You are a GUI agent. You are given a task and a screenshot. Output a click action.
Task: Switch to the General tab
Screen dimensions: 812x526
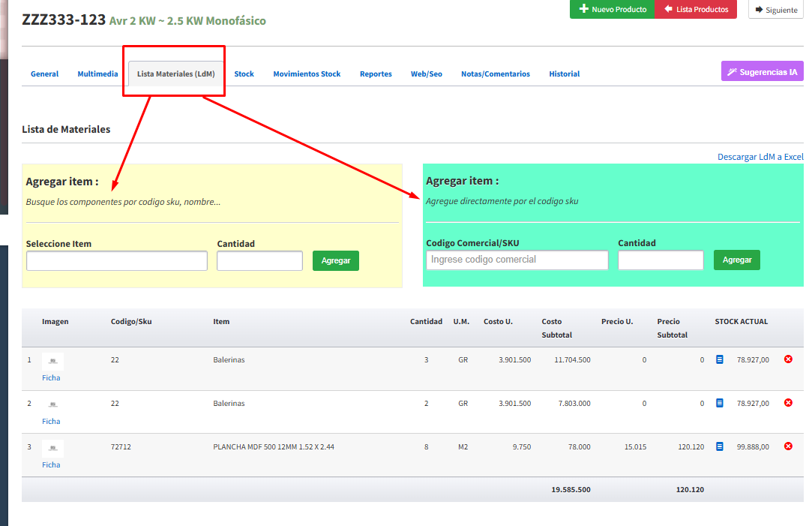44,74
